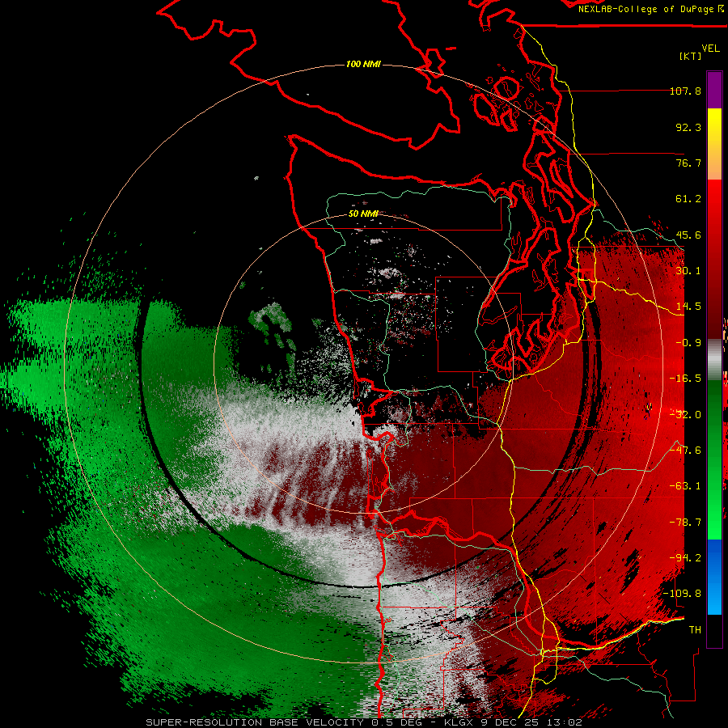Click the 61.2 legend value

pos(688,199)
